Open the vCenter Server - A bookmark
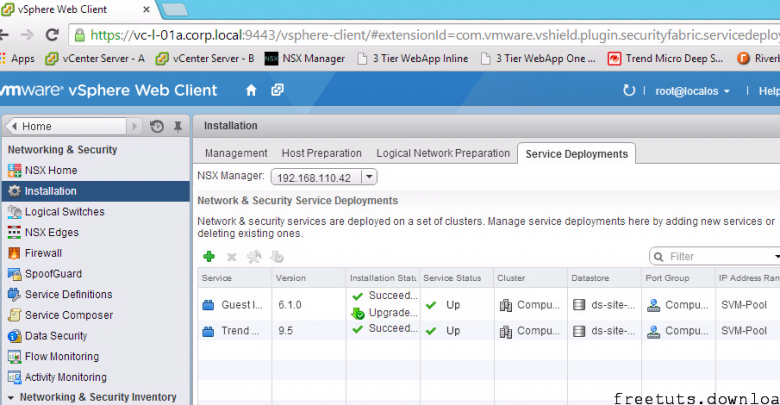Viewport: 780px width, 405px height. 95,59
